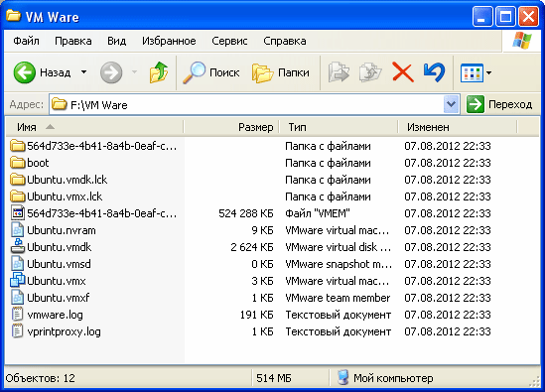Open the Файл menu
This screenshot has height=392, width=545.
[26, 41]
